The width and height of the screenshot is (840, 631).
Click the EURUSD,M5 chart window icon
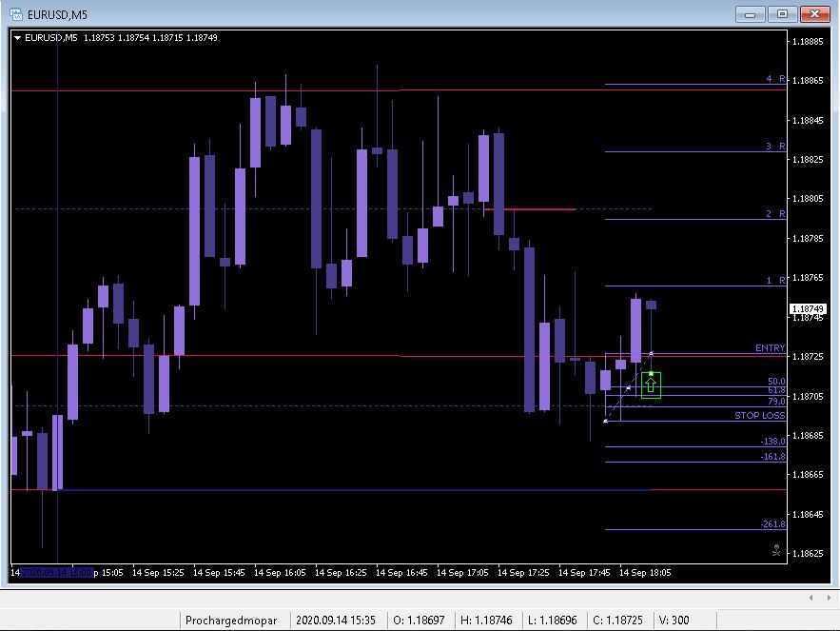click(x=16, y=14)
